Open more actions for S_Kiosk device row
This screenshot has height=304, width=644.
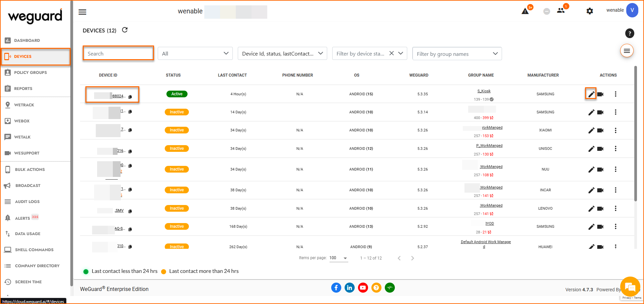coord(616,94)
